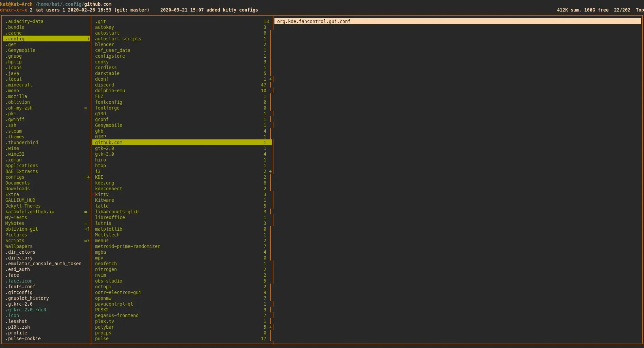644x348 pixels.
Task: Open the github.com folder entry
Action: 182,142
